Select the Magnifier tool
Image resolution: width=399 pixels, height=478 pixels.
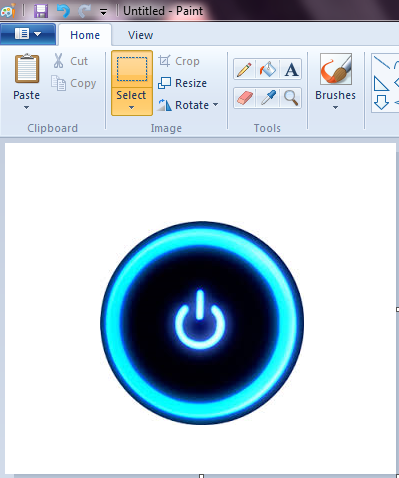[291, 98]
